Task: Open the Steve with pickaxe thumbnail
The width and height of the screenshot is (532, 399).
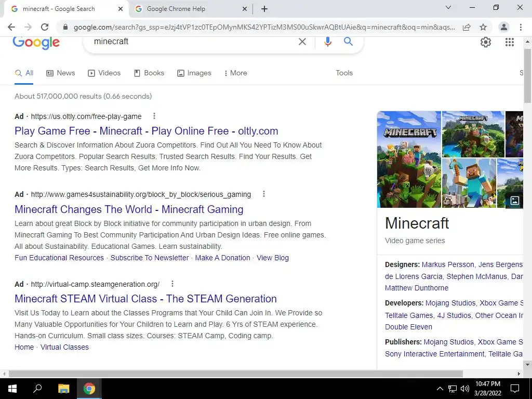Action: pyautogui.click(x=469, y=183)
